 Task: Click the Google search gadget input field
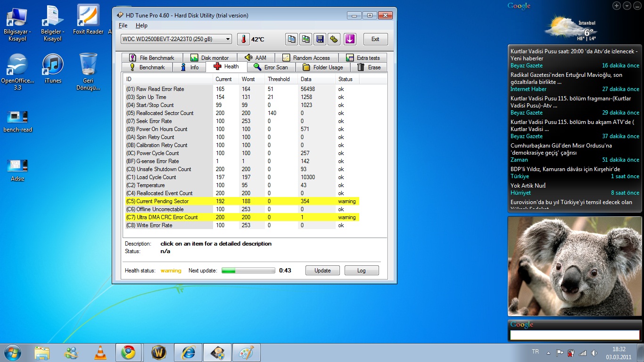point(574,335)
